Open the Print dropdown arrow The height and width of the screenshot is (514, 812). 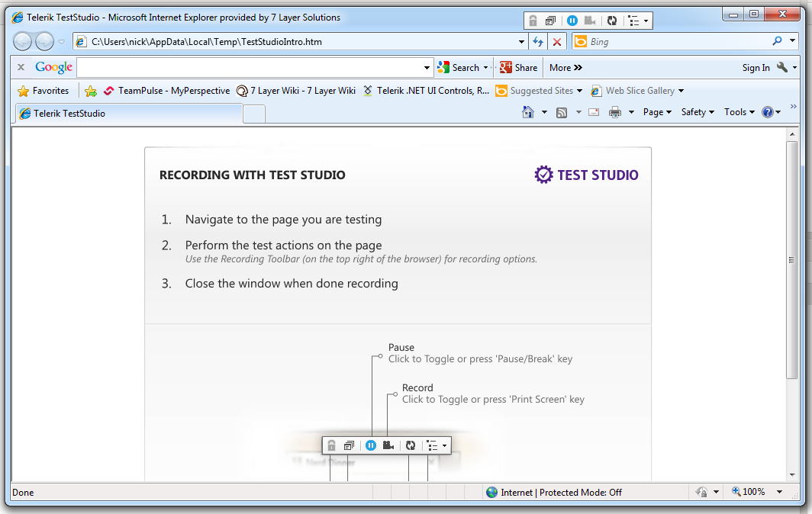click(631, 112)
